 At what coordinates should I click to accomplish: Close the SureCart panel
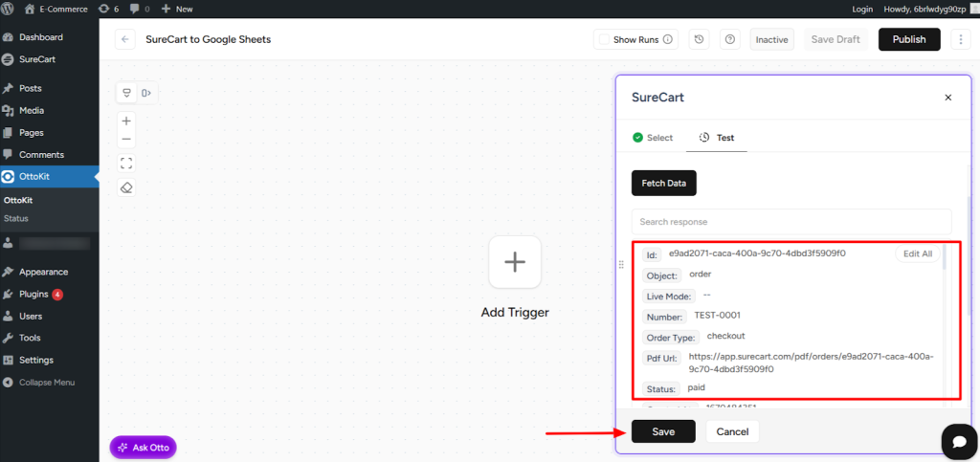[x=947, y=98]
